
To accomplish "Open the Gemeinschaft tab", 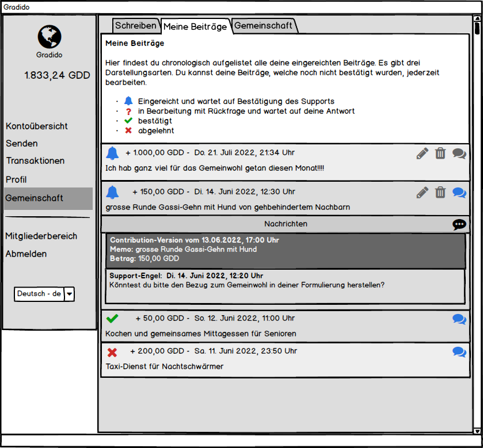I will point(264,25).
